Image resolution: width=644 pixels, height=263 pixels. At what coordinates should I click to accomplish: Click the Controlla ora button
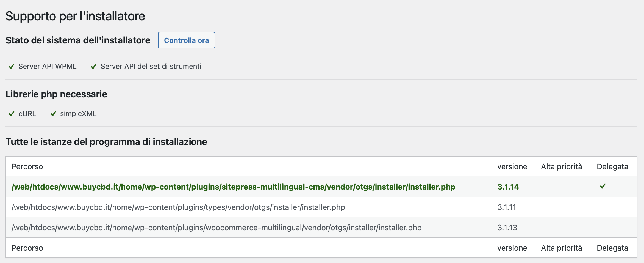(186, 40)
